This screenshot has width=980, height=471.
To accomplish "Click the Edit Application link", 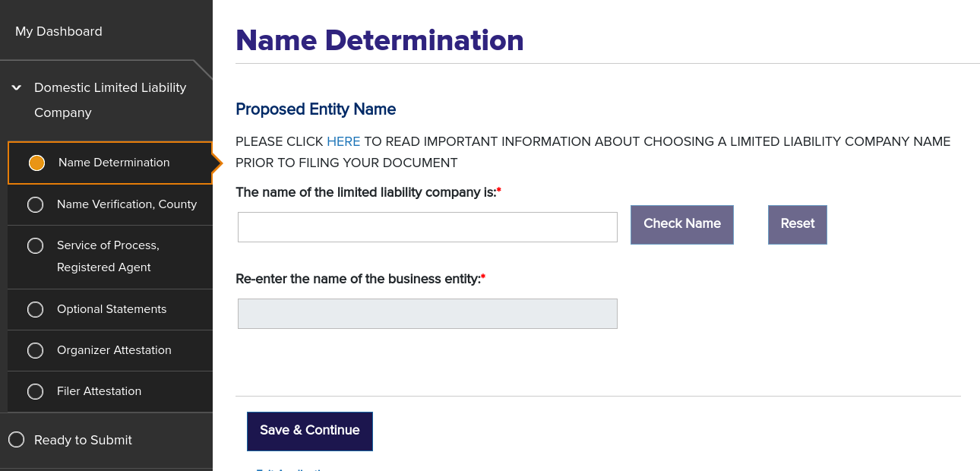I will pyautogui.click(x=293, y=469).
